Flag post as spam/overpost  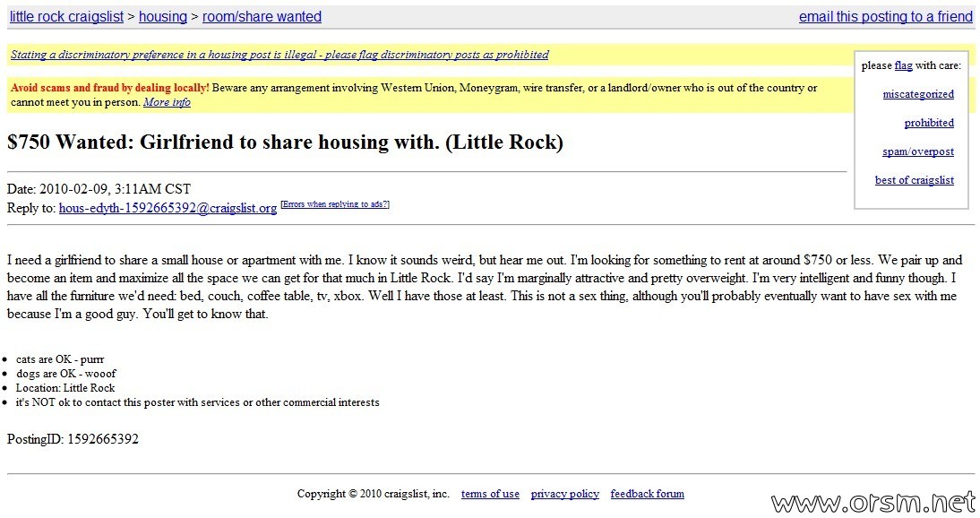[918, 152]
